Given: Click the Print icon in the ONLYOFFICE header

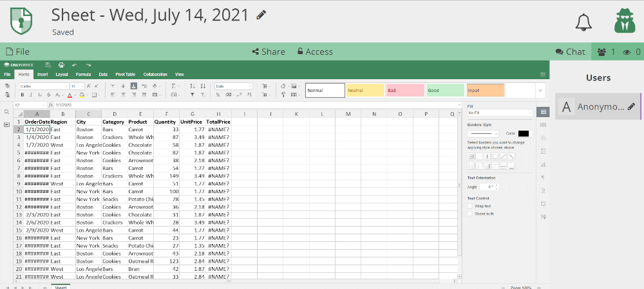Looking at the screenshot, I should (61, 65).
